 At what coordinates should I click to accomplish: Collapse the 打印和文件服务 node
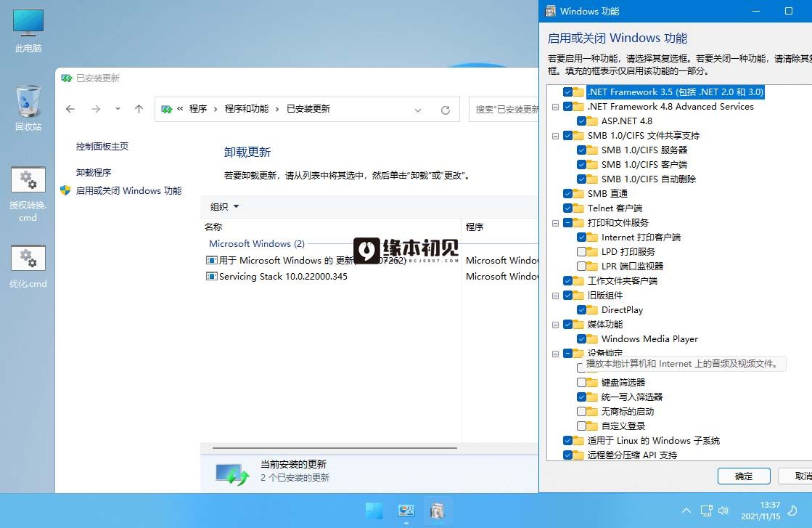(555, 223)
